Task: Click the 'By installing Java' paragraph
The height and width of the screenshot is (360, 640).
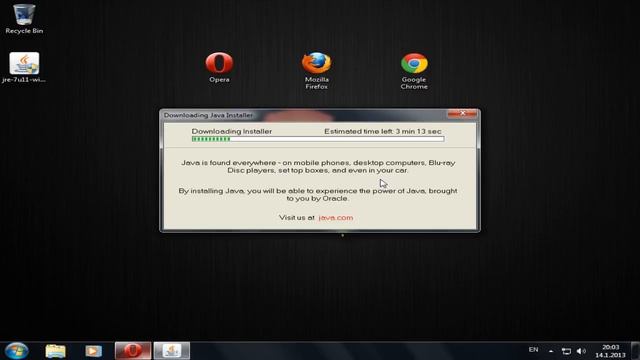Action: tap(318, 195)
